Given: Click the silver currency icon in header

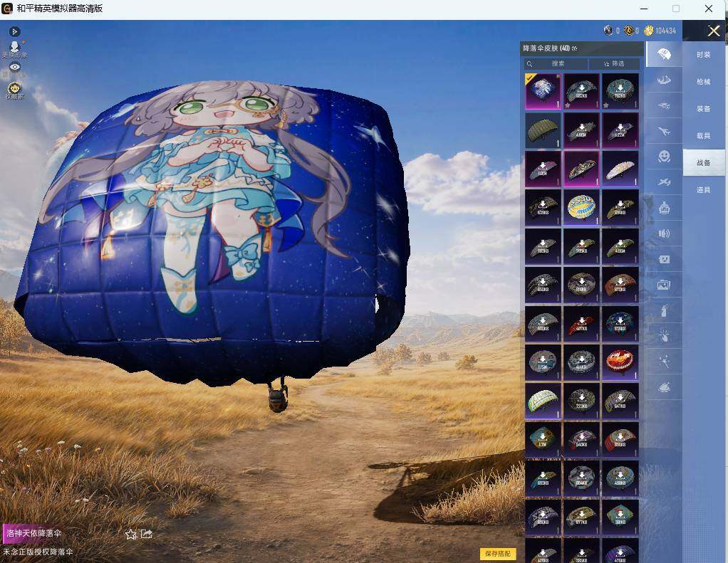Looking at the screenshot, I should tap(608, 31).
